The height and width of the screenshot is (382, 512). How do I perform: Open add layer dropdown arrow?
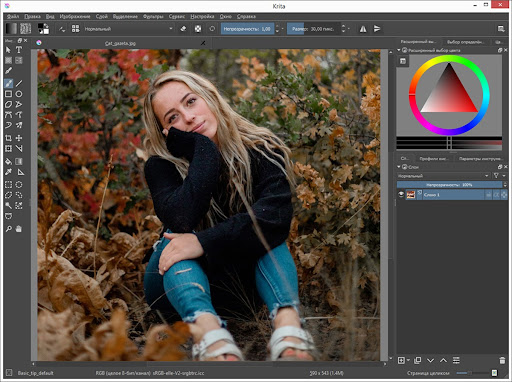(408, 360)
